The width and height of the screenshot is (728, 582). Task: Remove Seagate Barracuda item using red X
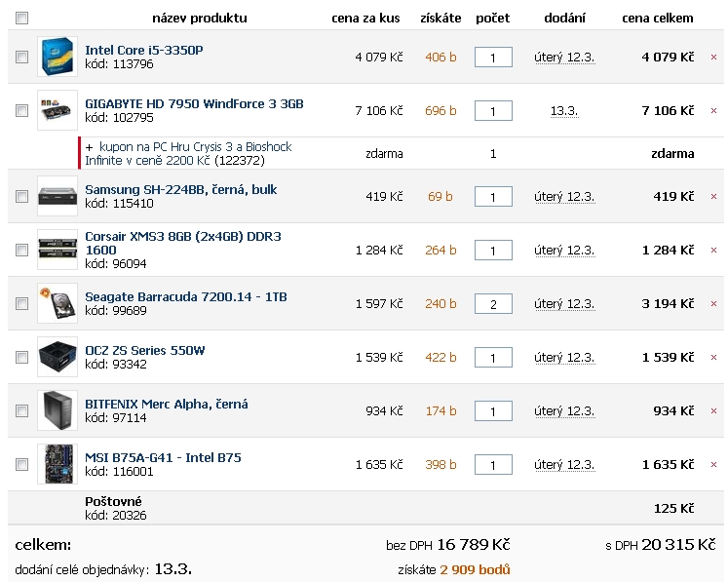(713, 304)
